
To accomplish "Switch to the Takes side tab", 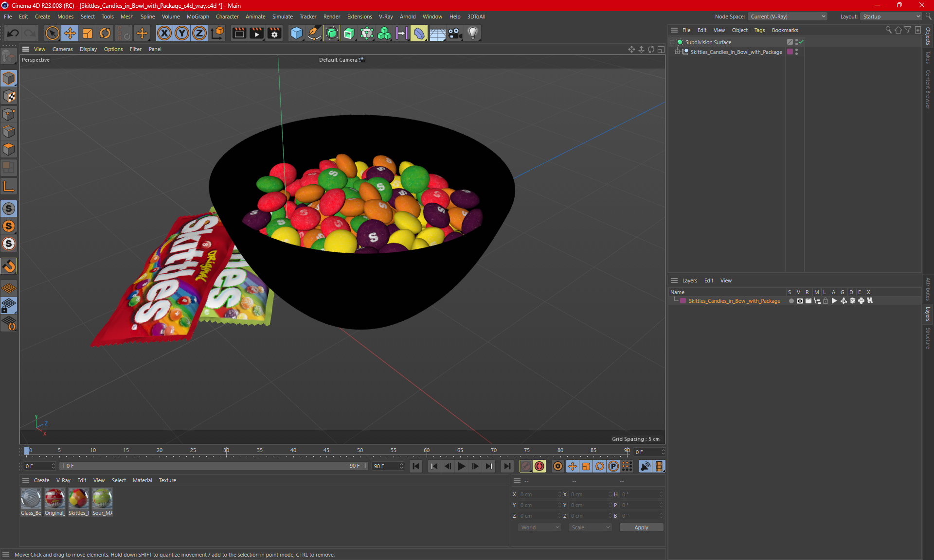I will 928,57.
